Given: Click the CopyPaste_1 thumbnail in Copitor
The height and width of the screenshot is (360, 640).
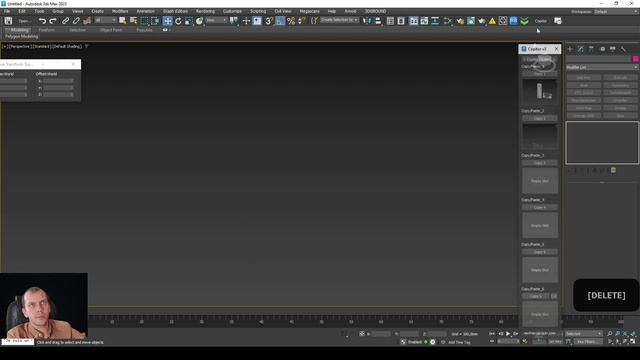Looking at the screenshot, I should pos(540,91).
